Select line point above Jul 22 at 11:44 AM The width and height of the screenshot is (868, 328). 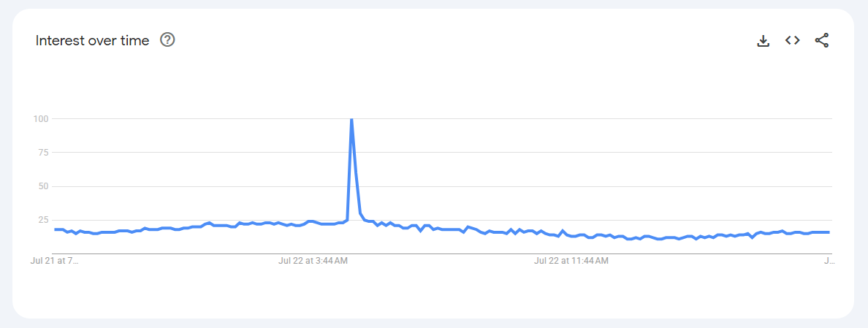[x=571, y=236]
